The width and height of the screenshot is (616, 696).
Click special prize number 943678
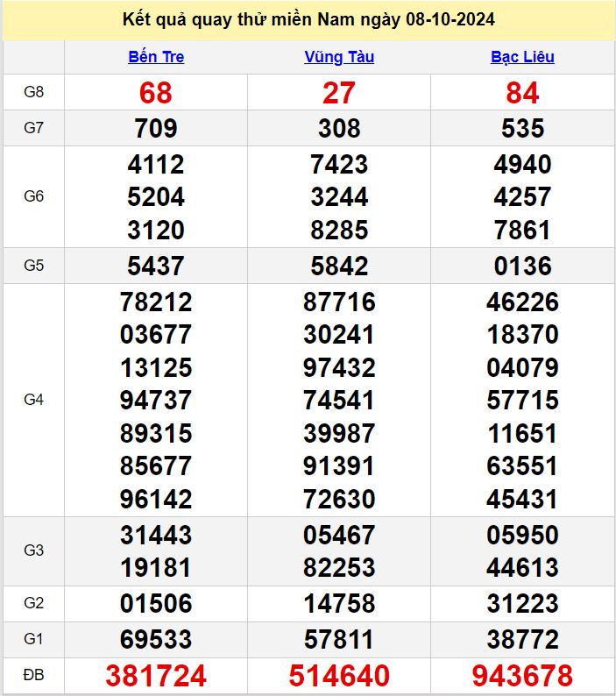point(522,676)
